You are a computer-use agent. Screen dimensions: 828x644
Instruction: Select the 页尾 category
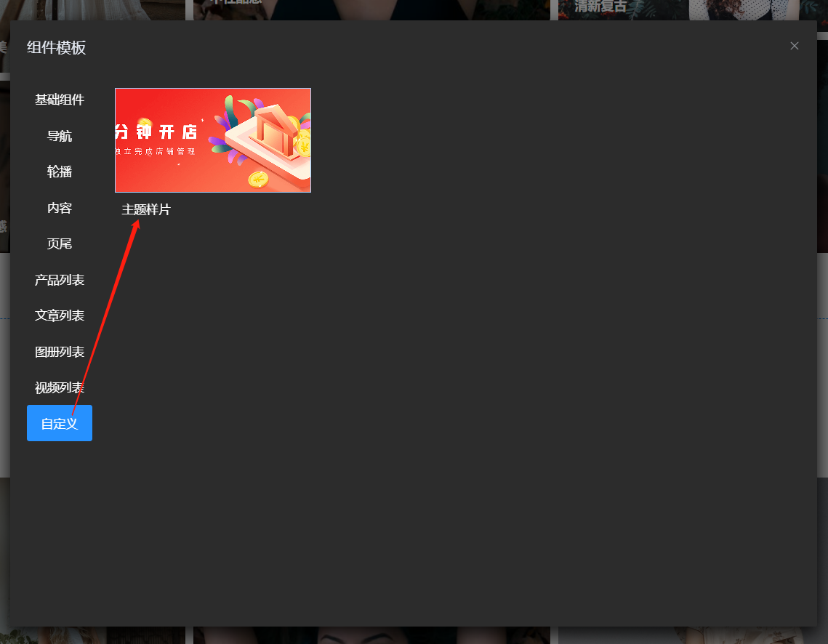click(x=59, y=244)
